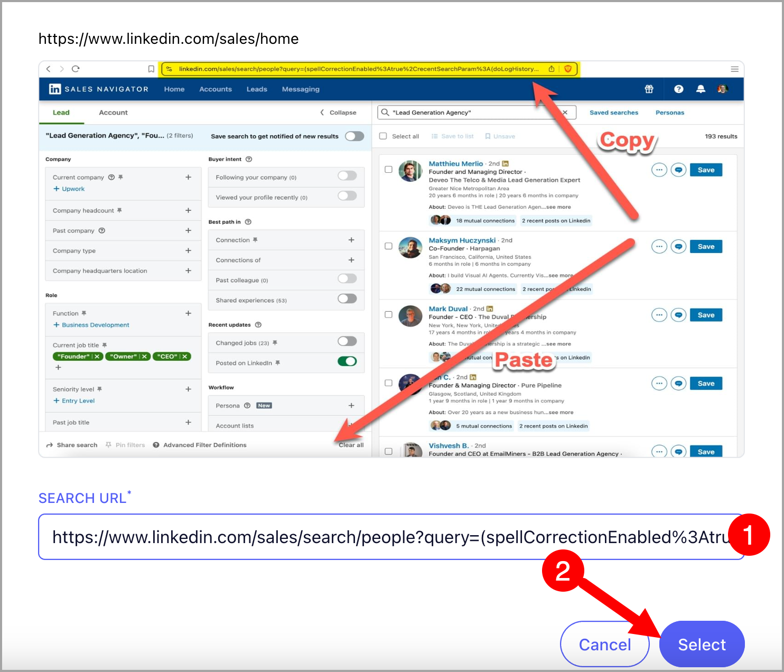Toggle Following your company filter
The width and height of the screenshot is (784, 672).
(x=347, y=176)
